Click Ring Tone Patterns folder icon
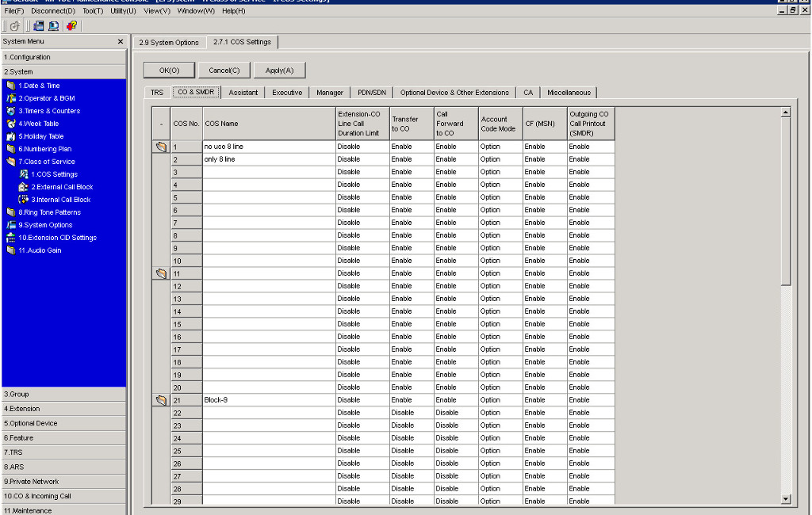 click(11, 212)
